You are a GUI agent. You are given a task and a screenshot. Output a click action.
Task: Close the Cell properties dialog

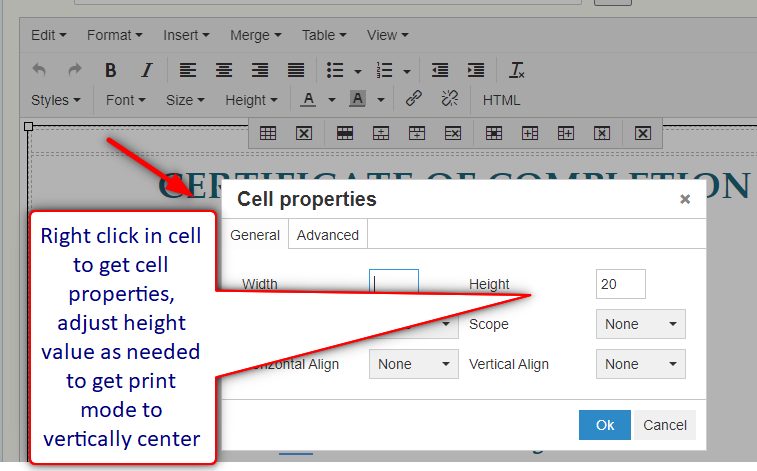point(685,199)
